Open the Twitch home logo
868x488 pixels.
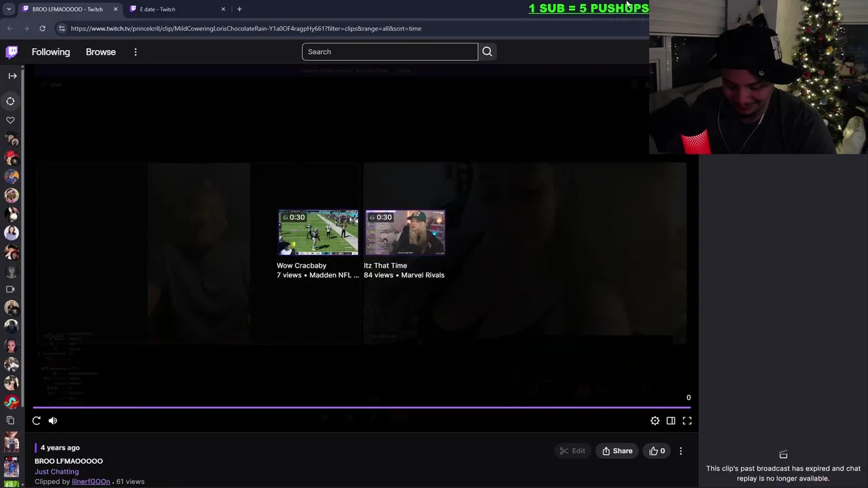coord(12,52)
